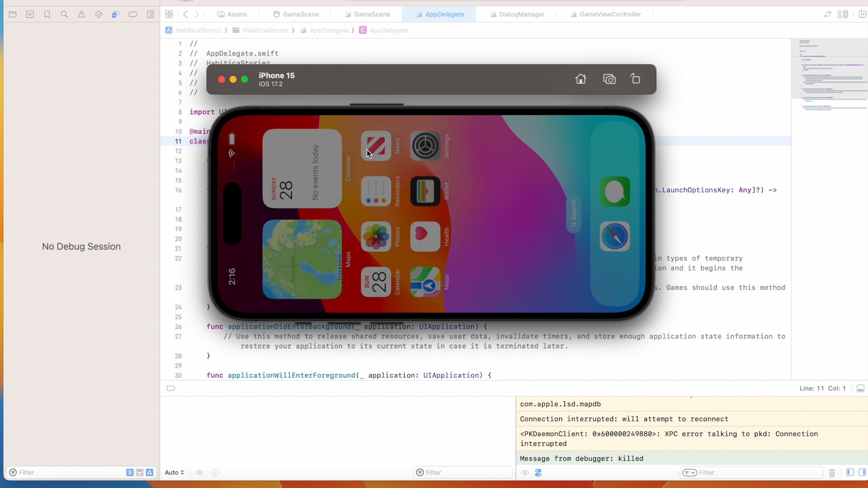
Task: Open the first GameScene tab
Action: coord(296,14)
